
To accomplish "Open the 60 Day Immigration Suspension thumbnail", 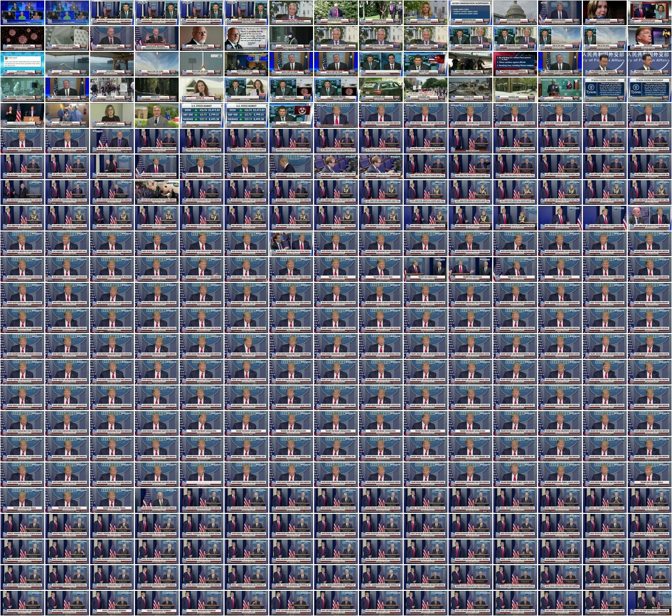I will [470, 13].
